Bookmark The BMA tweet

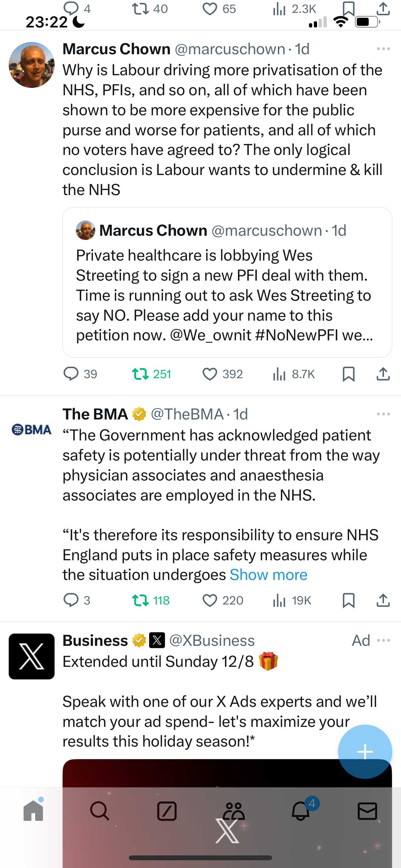pos(348,600)
